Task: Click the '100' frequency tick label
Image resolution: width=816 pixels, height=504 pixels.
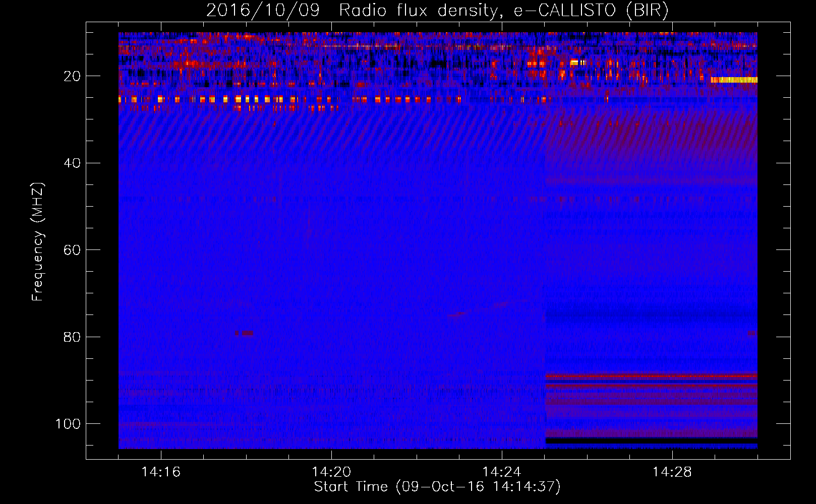Action: [68, 424]
